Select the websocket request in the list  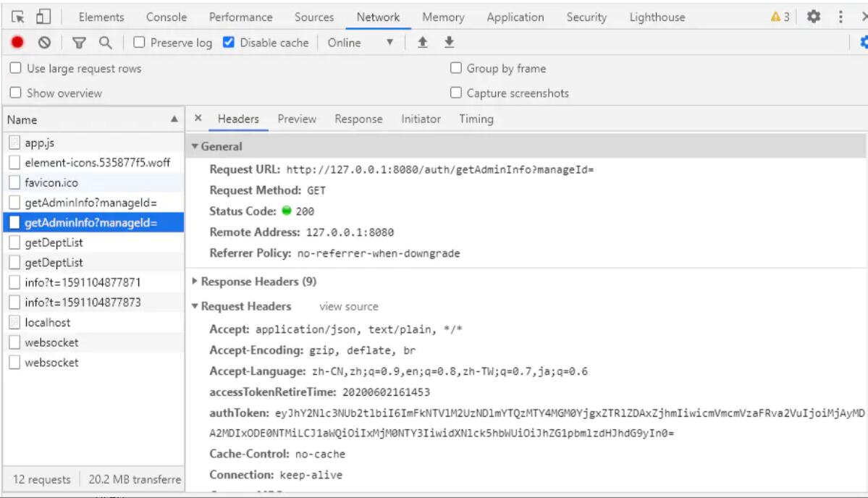51,342
